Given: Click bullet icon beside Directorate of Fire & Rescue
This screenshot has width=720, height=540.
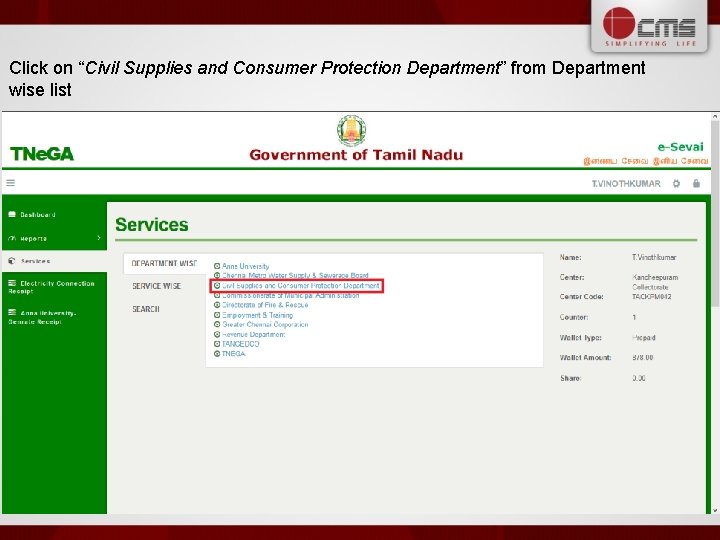Looking at the screenshot, I should click(x=217, y=305).
